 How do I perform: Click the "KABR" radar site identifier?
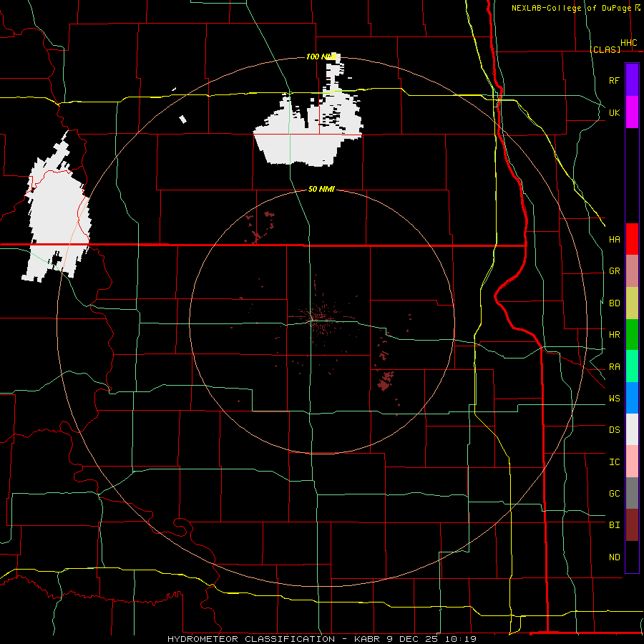tap(367, 639)
